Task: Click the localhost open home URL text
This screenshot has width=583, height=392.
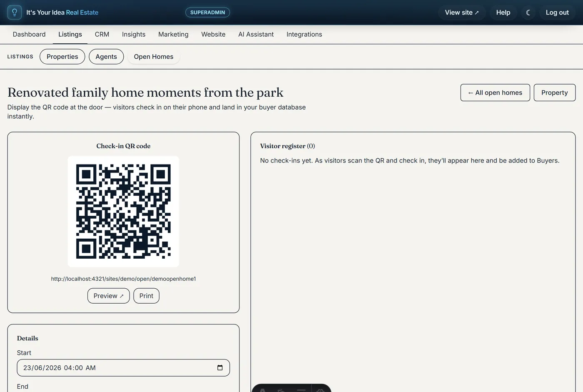Action: pos(123,279)
